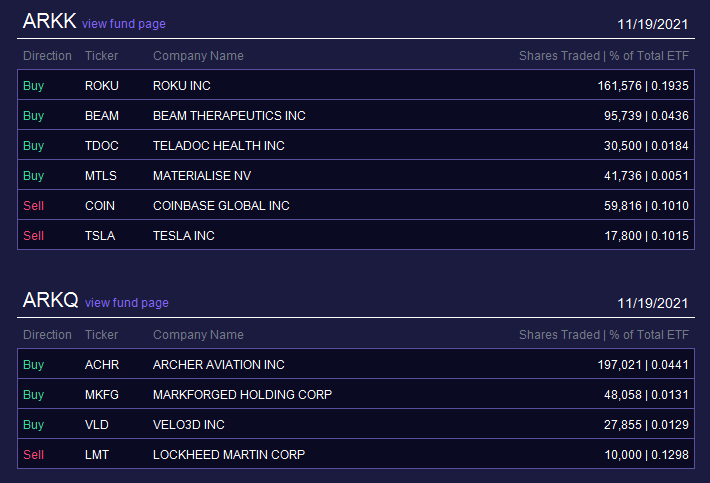Select the ARCHER AVIATION INC row

click(x=356, y=364)
